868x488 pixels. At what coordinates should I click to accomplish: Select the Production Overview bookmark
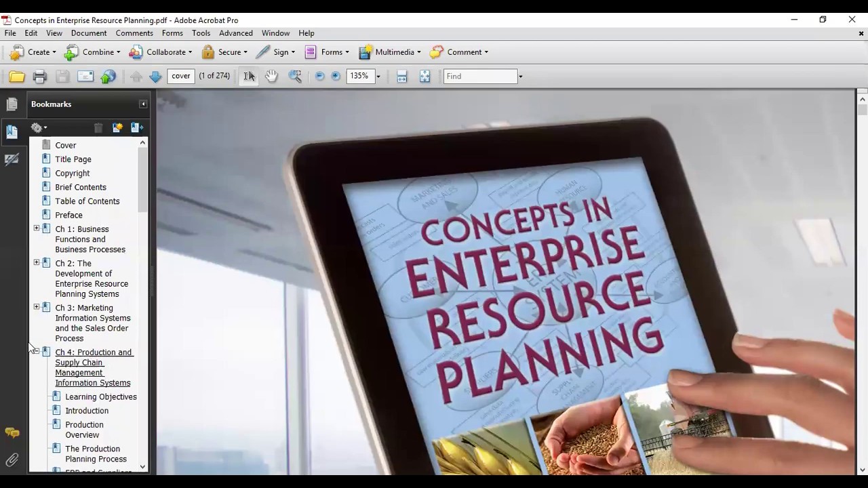(x=85, y=430)
